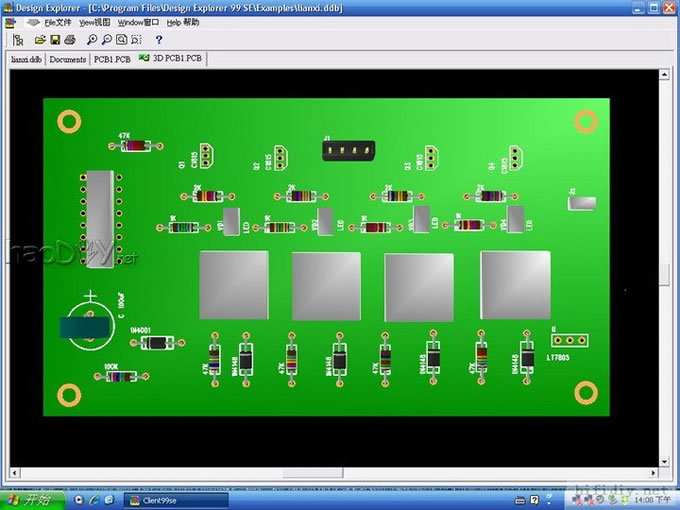Switch to the Documents tab

pos(68,59)
